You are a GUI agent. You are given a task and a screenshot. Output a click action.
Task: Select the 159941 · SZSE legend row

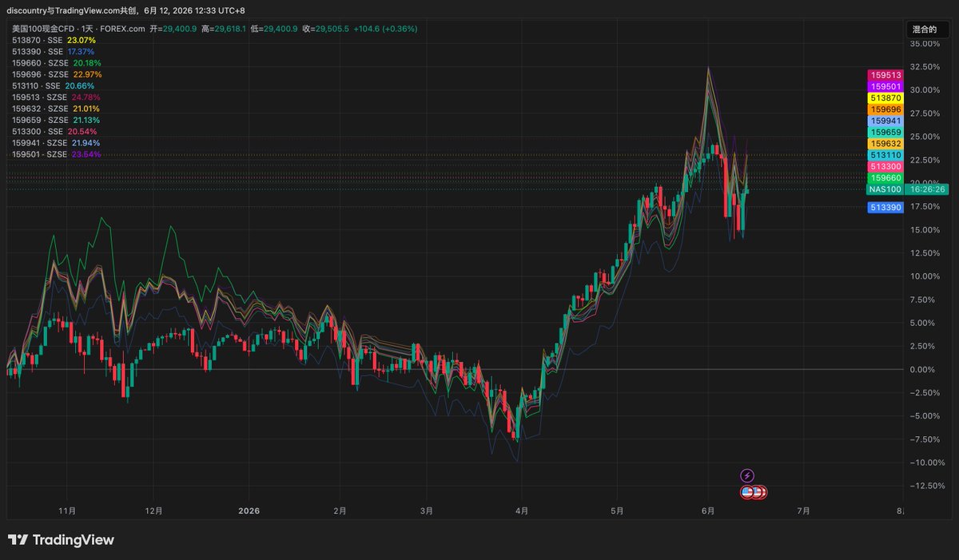[57, 142]
